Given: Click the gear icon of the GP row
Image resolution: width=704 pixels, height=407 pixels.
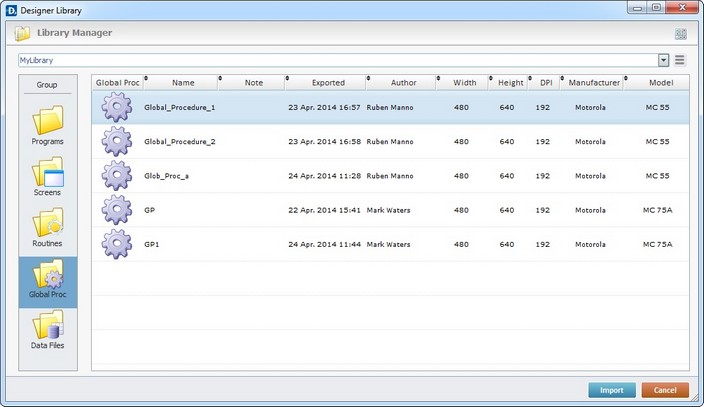Looking at the screenshot, I should pyautogui.click(x=117, y=210).
